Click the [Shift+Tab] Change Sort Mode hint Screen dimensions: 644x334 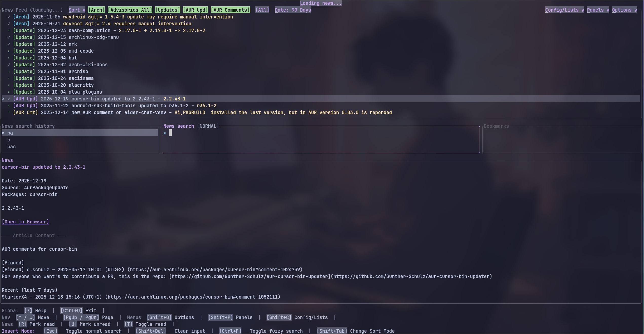coord(356,331)
